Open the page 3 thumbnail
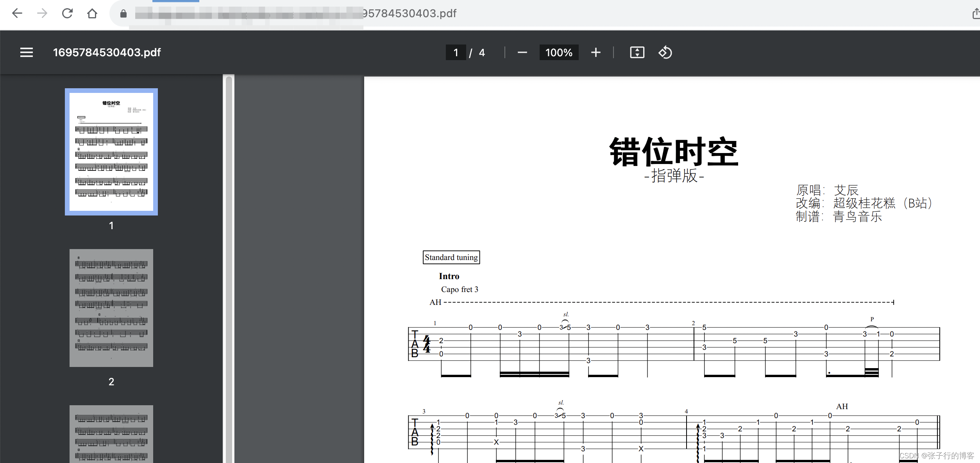The image size is (980, 463). pos(111,434)
